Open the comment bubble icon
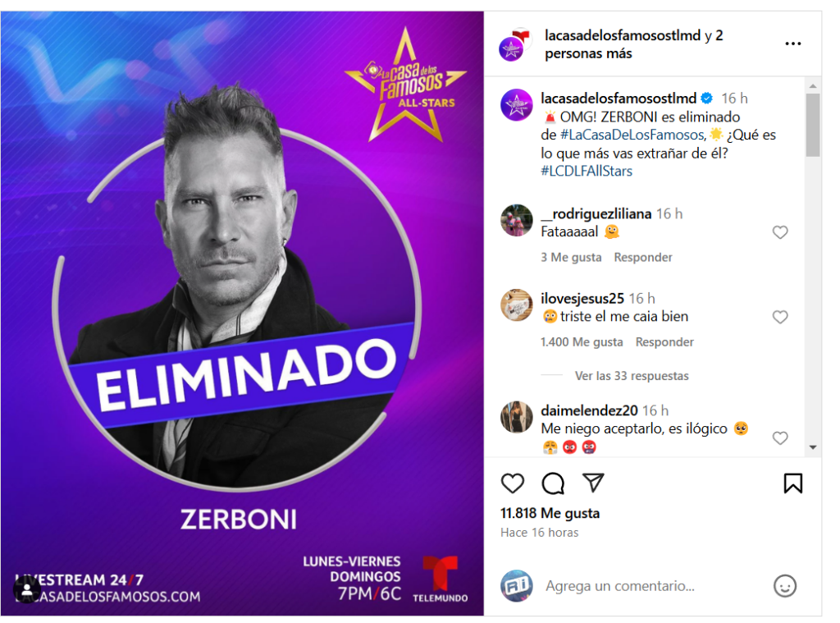Viewport: 840px width, 623px height. (553, 483)
